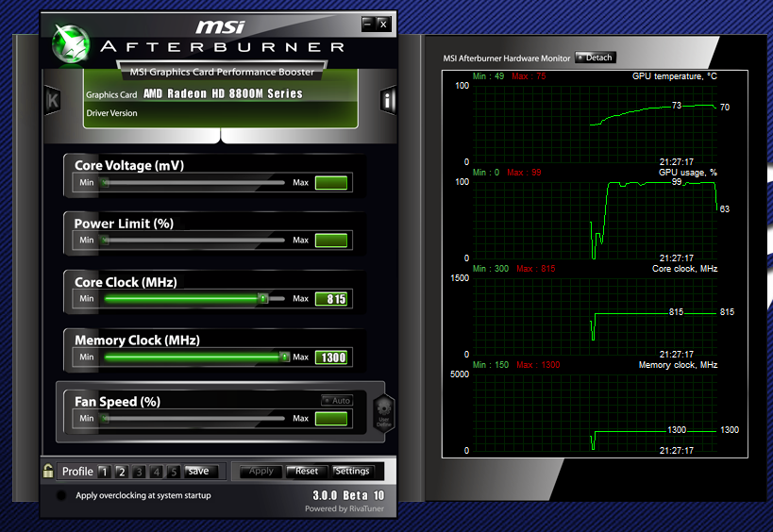Screen dimensions: 773x532
Task: Select profile slot 3
Action: click(139, 472)
